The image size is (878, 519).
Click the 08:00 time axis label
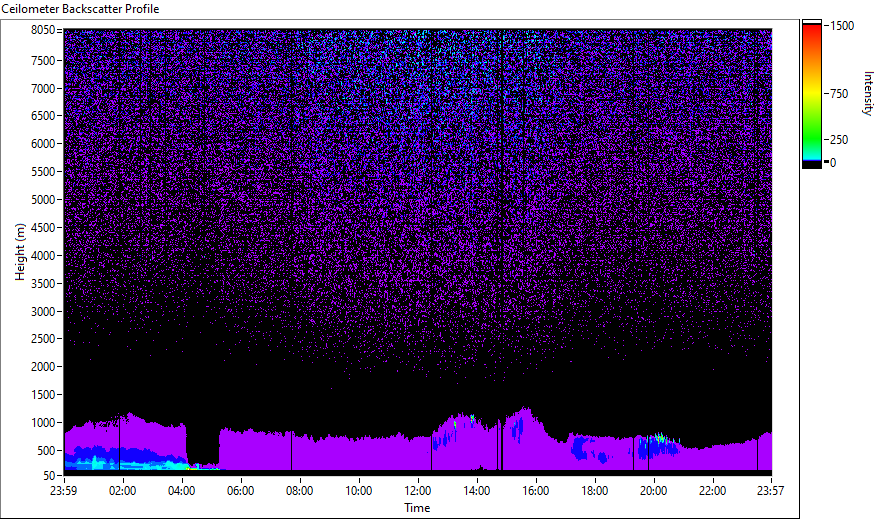(x=300, y=491)
